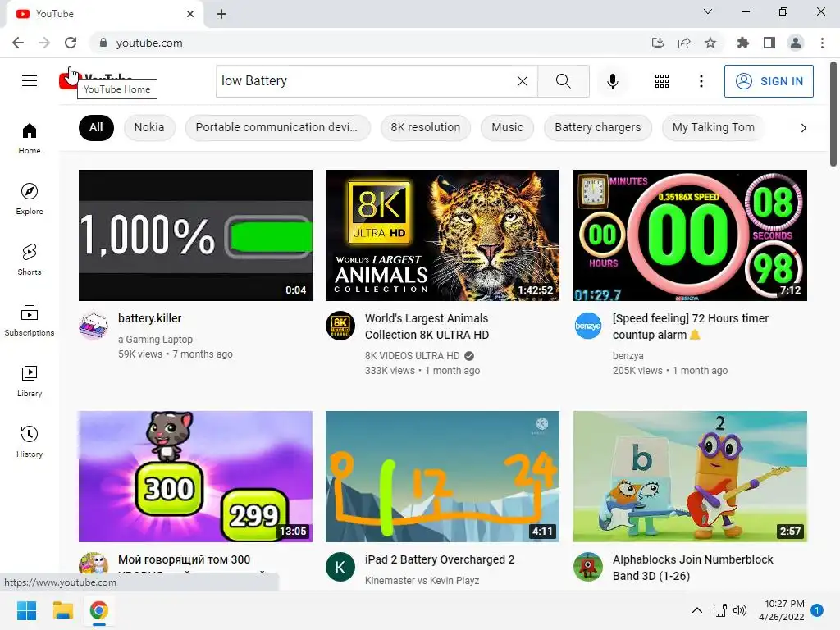Open Library in sidebar
This screenshot has height=630, width=840.
point(30,381)
